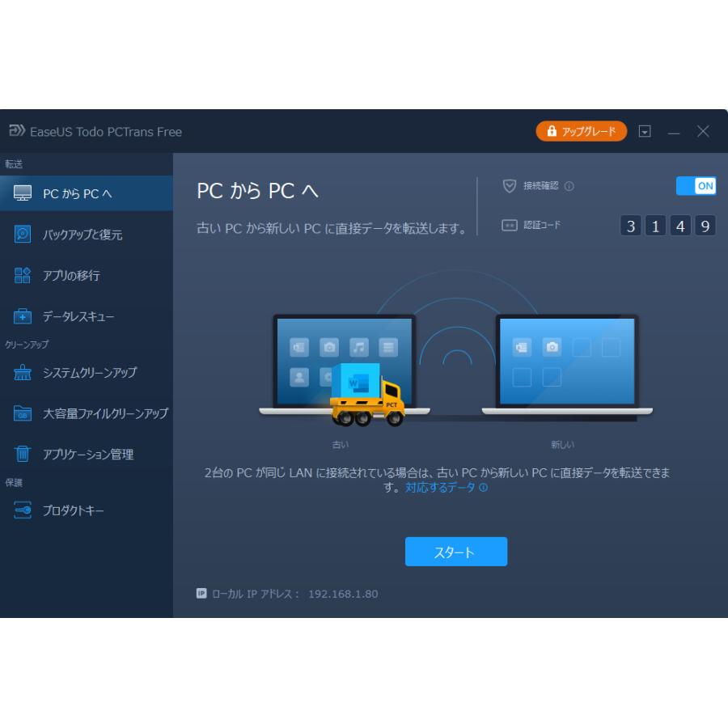This screenshot has height=728, width=728.
Task: Click the verification code digit 9
Action: click(705, 226)
